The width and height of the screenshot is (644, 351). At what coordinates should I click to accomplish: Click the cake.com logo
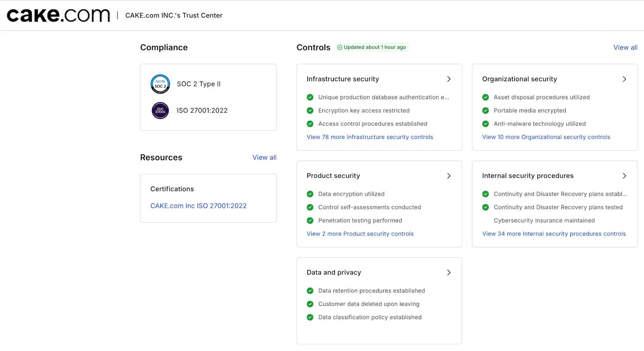coord(58,15)
